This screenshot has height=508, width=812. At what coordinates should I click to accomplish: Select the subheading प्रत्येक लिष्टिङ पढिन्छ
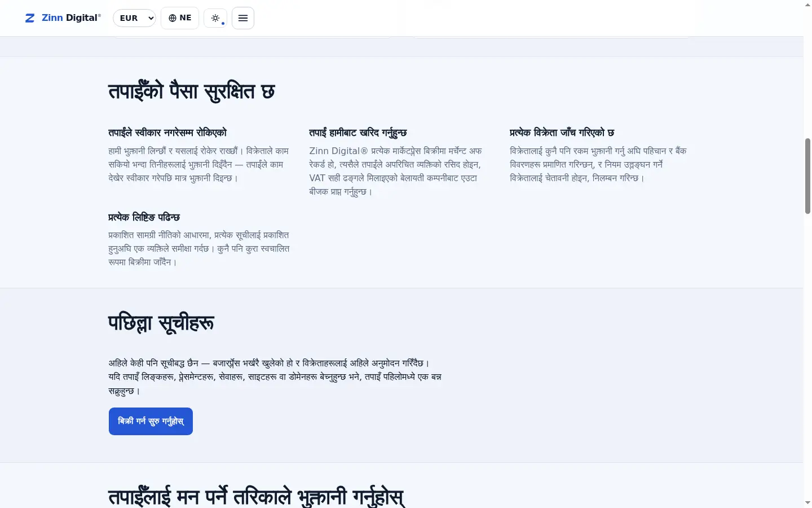tap(144, 217)
